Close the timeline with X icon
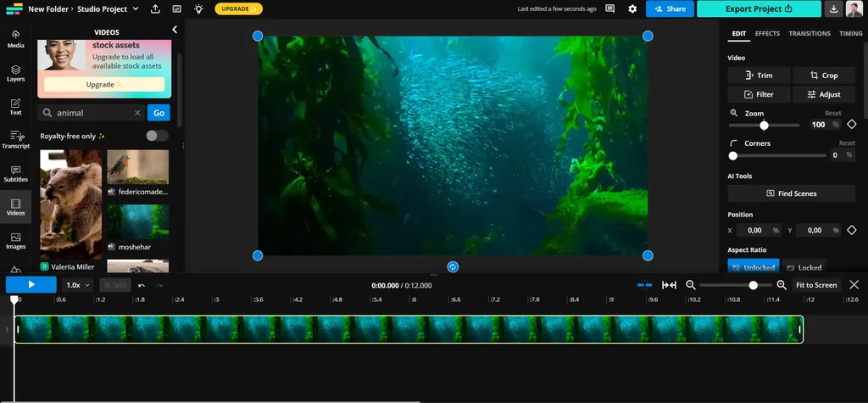The image size is (868, 403). (854, 285)
